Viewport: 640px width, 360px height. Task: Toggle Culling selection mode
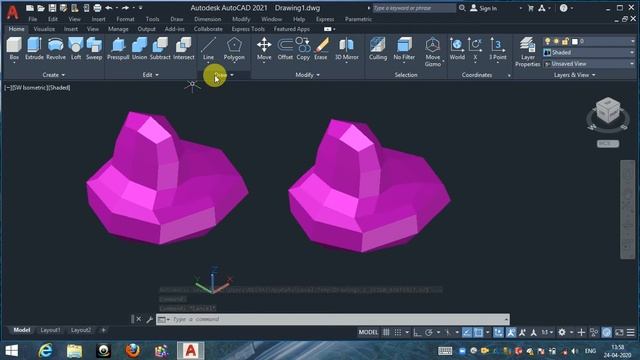378,48
